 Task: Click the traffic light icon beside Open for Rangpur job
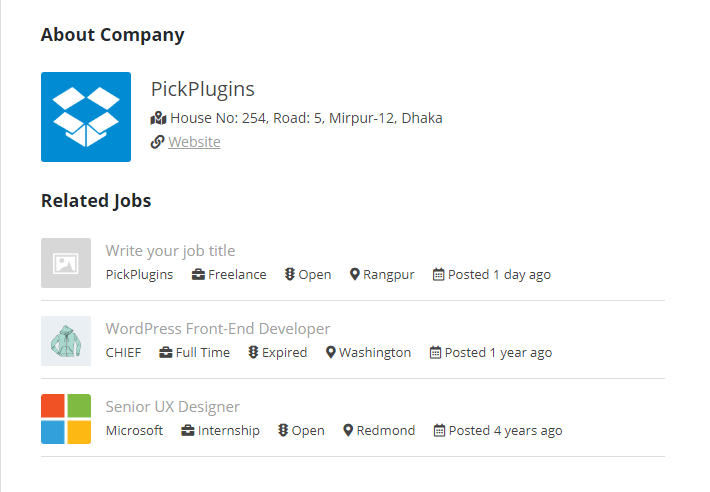pyautogui.click(x=290, y=274)
